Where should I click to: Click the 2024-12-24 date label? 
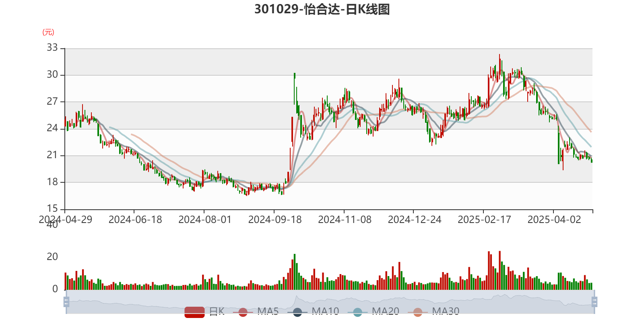point(415,220)
